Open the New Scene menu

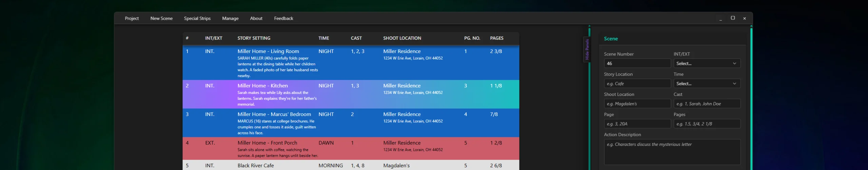click(161, 18)
